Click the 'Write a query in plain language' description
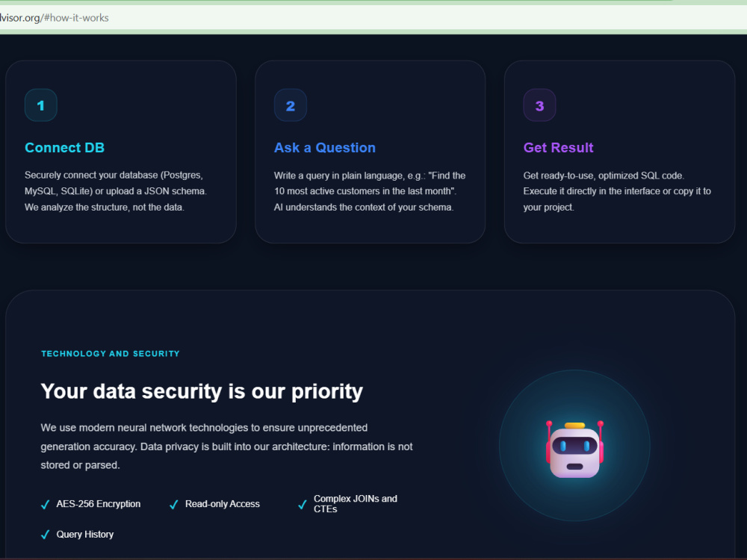 click(370, 191)
